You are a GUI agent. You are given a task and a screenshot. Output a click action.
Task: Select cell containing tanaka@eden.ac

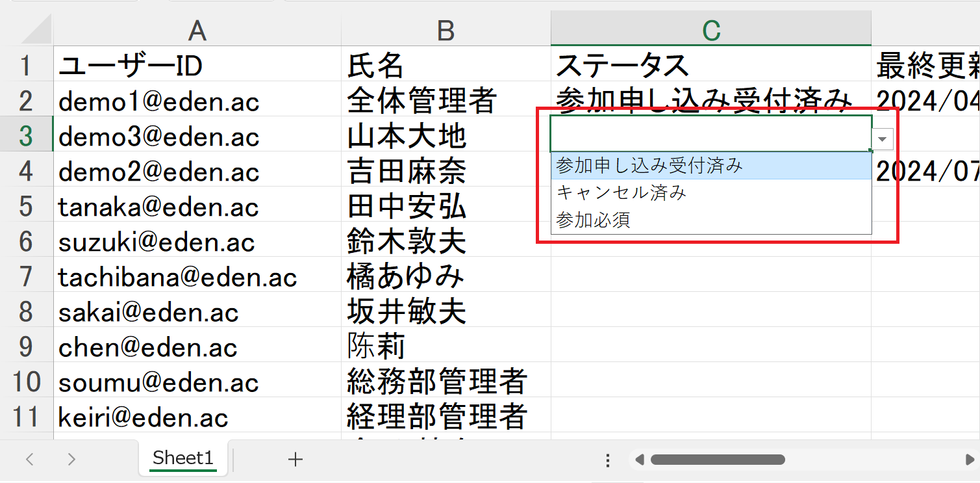(x=197, y=204)
